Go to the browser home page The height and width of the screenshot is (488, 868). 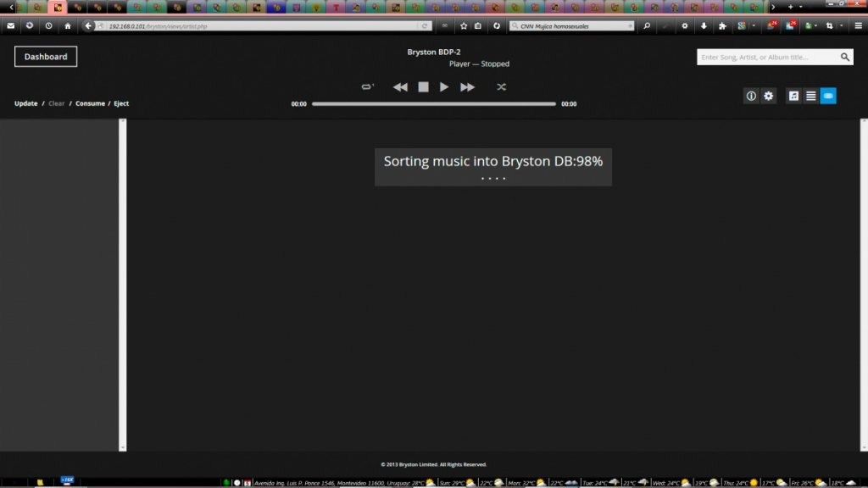[68, 25]
